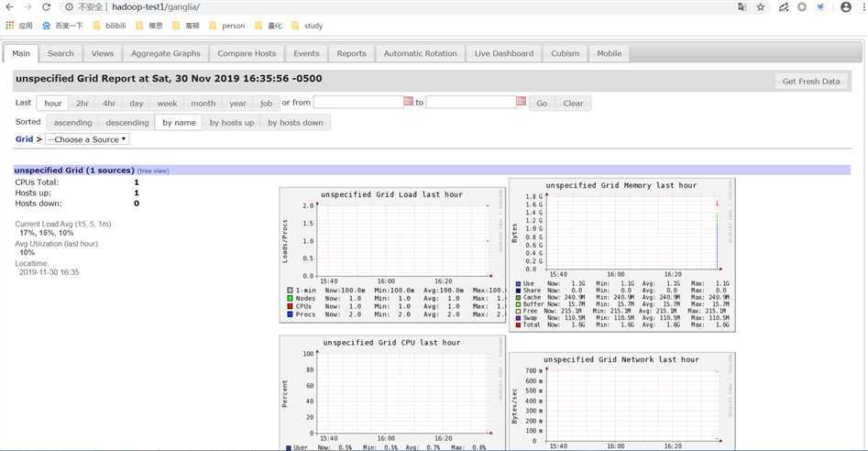Select the hour time range
Image resolution: width=868 pixels, height=451 pixels.
tap(53, 103)
